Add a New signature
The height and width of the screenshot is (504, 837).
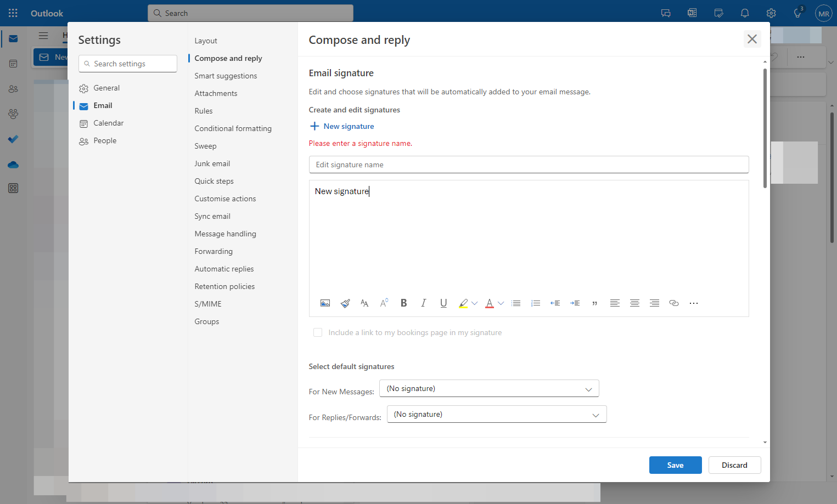(x=342, y=126)
